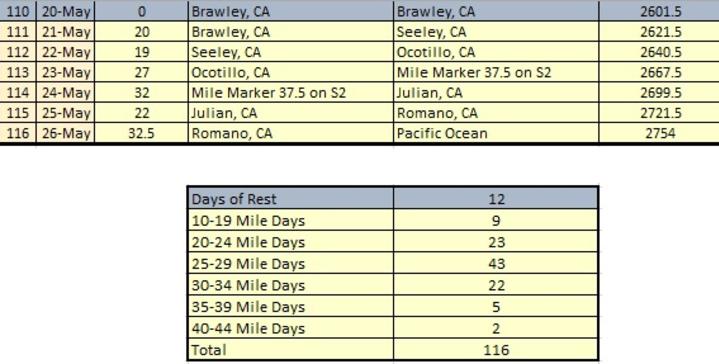Screen dimensions: 719x364
Task: Select the '10-19 Mile Days' label cell
Action: click(290, 221)
